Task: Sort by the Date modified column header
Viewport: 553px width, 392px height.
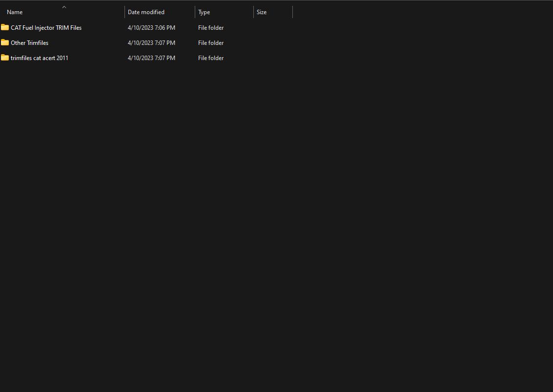Action: point(146,12)
